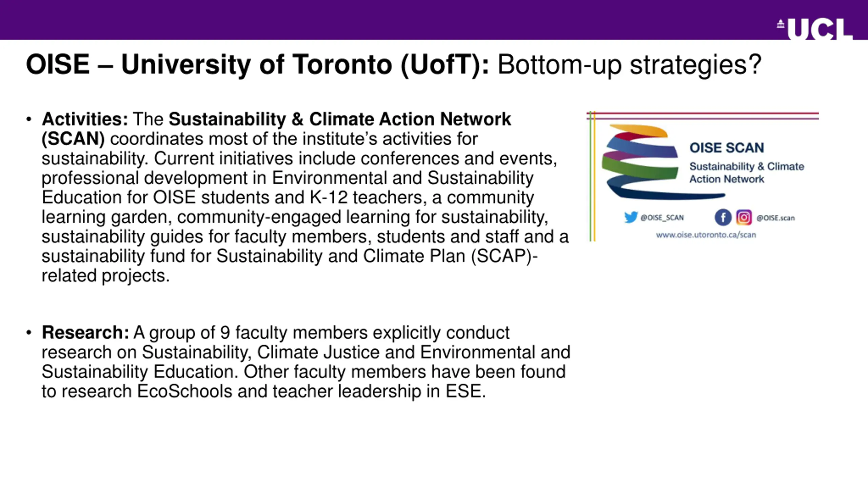Click the Instagram icon

[x=744, y=217]
